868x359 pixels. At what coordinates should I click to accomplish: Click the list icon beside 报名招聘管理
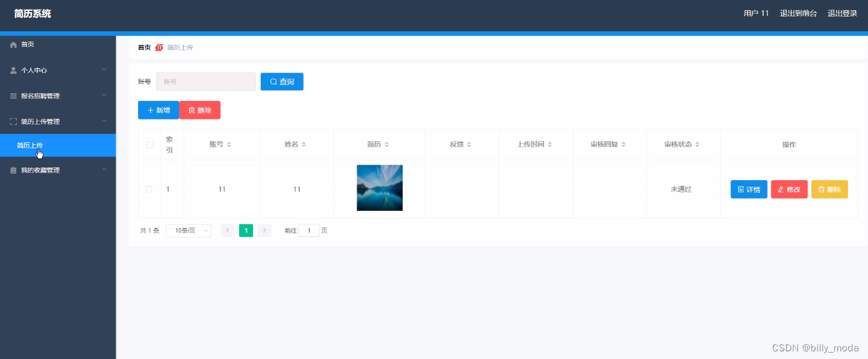(x=13, y=96)
